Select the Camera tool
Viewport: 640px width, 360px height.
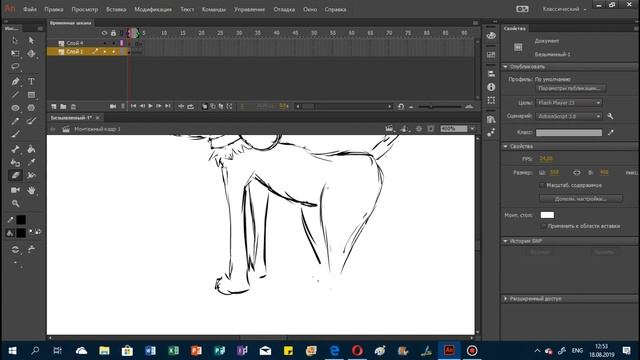tap(15, 190)
